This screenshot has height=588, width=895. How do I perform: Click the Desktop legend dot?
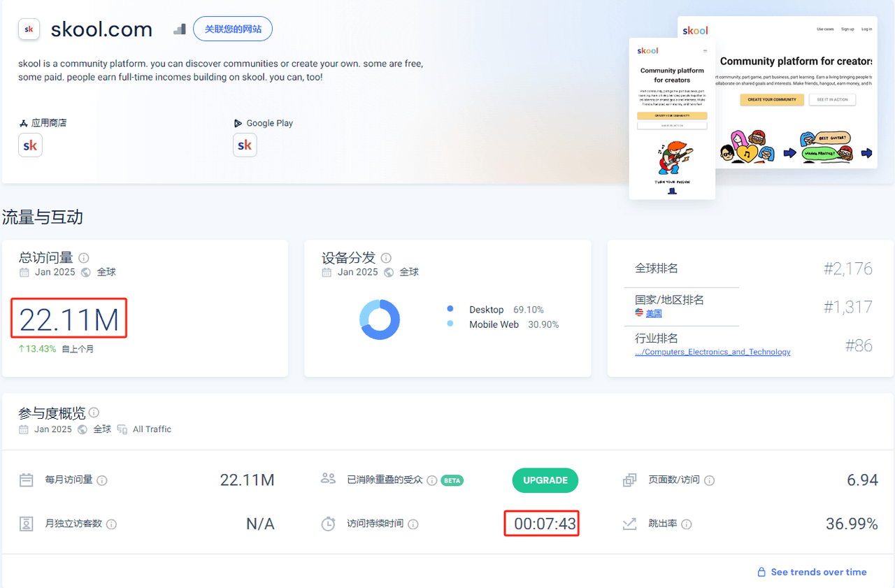[x=450, y=309]
